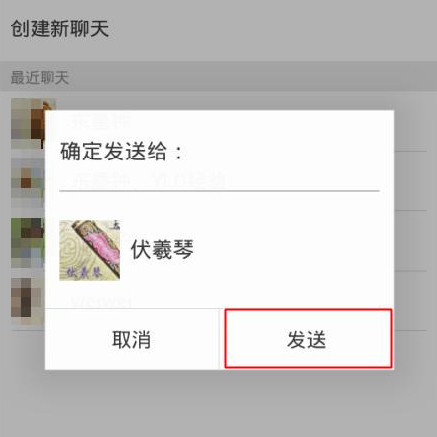The height and width of the screenshot is (437, 437).
Task: Click the guqin painting image beside 伏羲琴
Action: click(x=89, y=250)
